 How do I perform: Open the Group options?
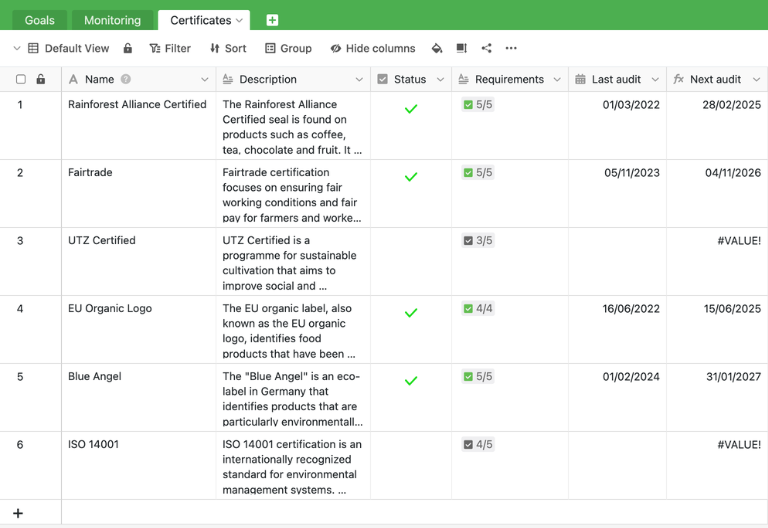(288, 48)
